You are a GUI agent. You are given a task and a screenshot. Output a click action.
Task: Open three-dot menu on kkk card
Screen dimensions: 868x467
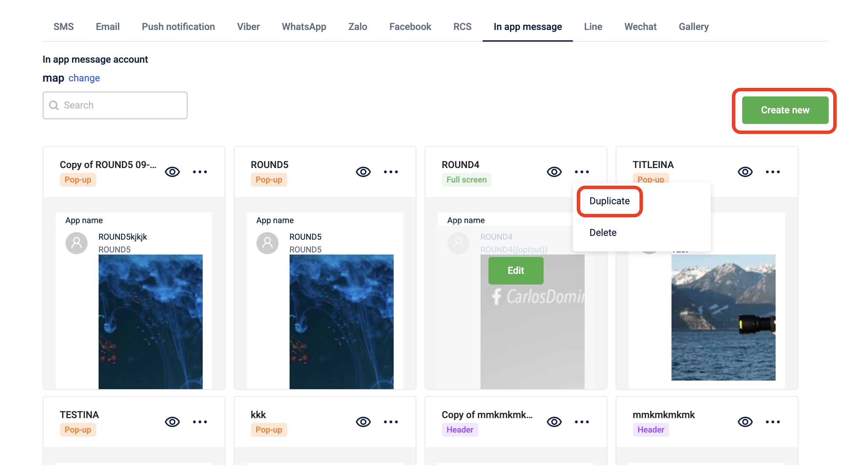[x=391, y=422]
